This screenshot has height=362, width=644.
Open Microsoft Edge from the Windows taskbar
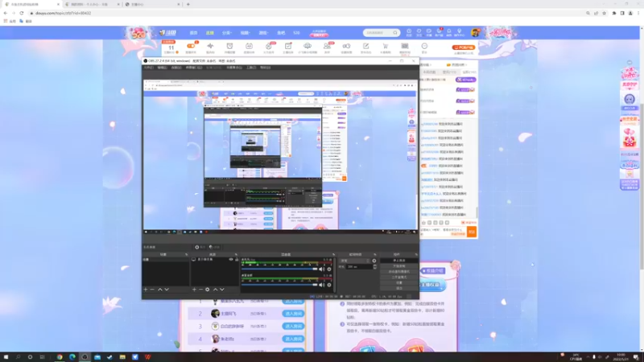(72, 357)
